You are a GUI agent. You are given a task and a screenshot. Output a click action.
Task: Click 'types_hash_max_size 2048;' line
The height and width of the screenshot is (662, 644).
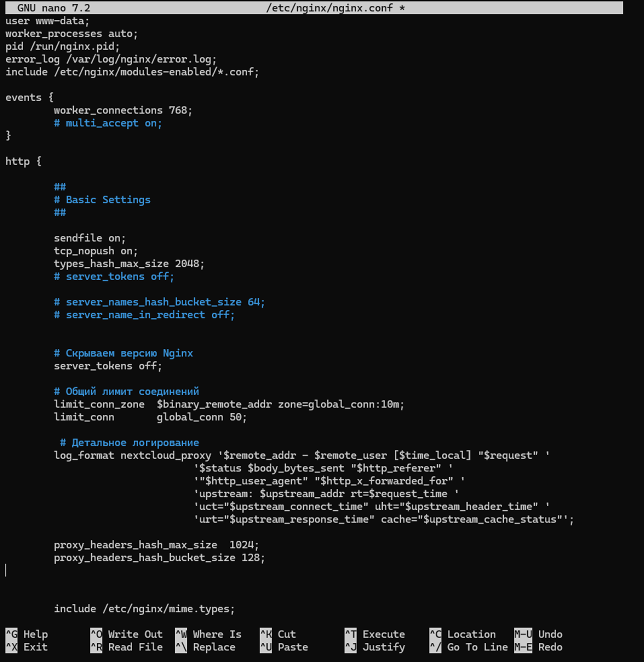coord(129,264)
